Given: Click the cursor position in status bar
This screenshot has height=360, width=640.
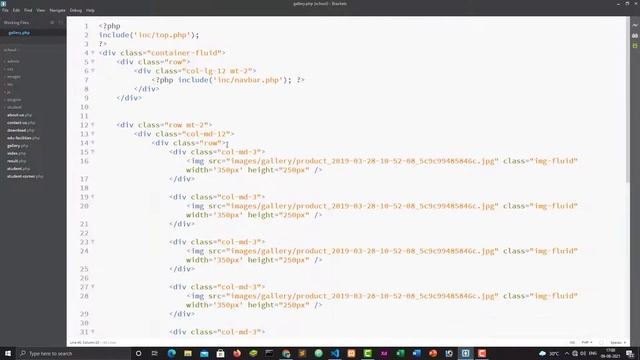Looking at the screenshot, I should point(84,342).
